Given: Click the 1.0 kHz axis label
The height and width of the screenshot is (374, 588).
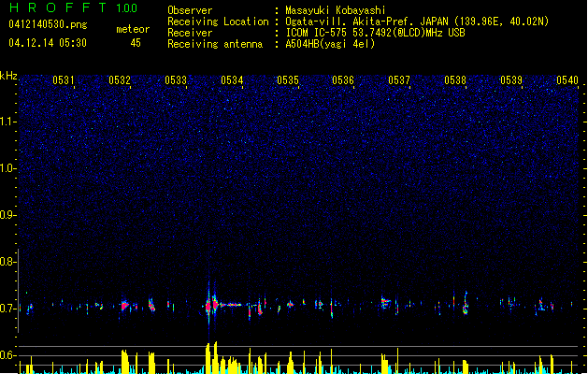Looking at the screenshot, I should pyautogui.click(x=7, y=168).
